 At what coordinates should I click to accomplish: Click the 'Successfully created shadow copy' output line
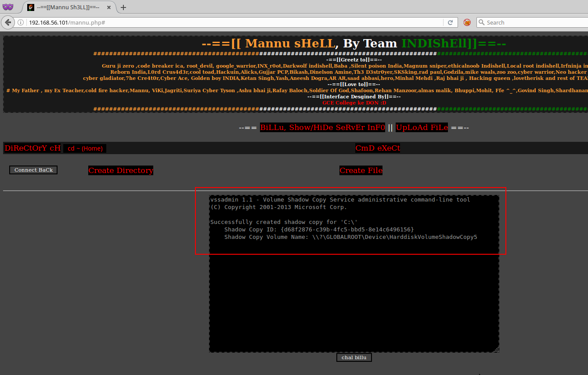(284, 222)
